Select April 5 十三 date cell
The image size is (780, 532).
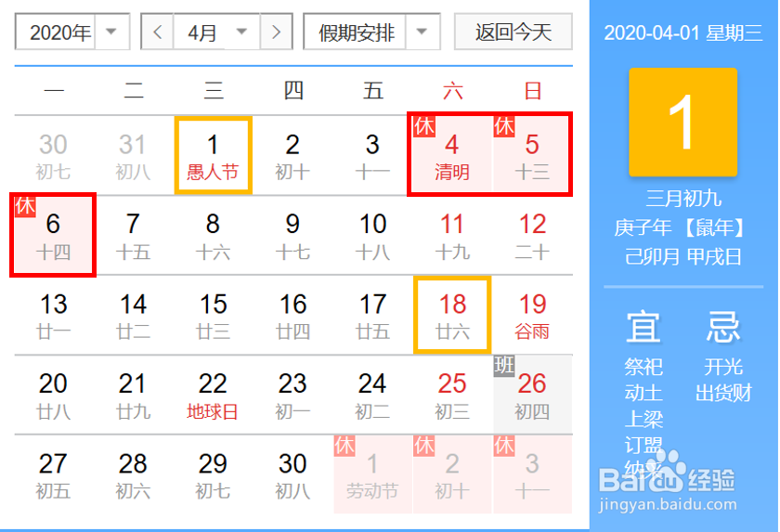click(x=532, y=155)
